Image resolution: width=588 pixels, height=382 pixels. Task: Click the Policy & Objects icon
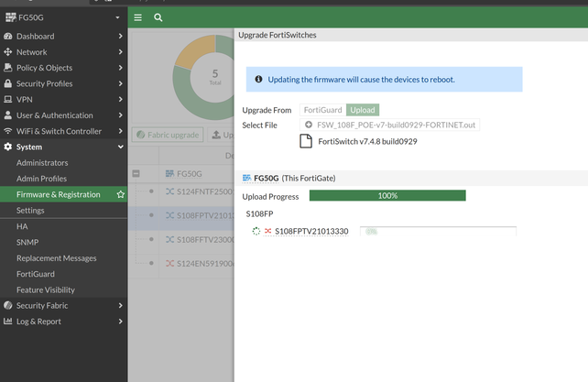coord(8,68)
